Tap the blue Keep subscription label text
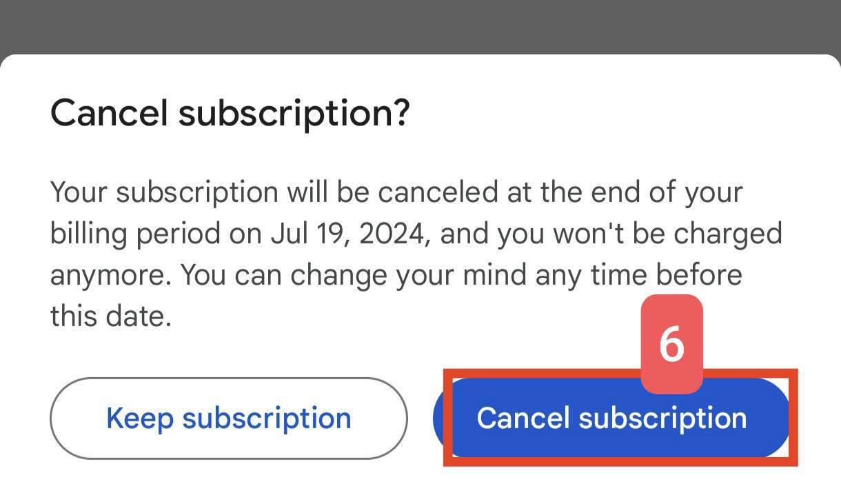The image size is (841, 504). coord(229,418)
